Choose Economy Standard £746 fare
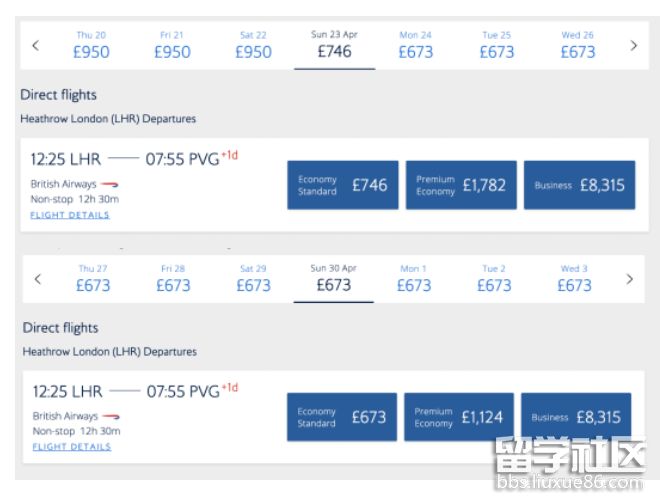This screenshot has width=660, height=504. tap(342, 185)
